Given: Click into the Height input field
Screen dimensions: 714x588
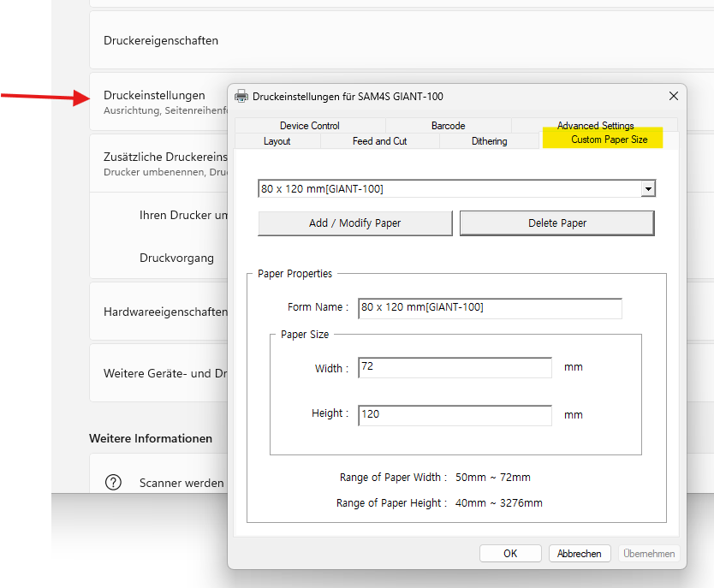Looking at the screenshot, I should [455, 415].
